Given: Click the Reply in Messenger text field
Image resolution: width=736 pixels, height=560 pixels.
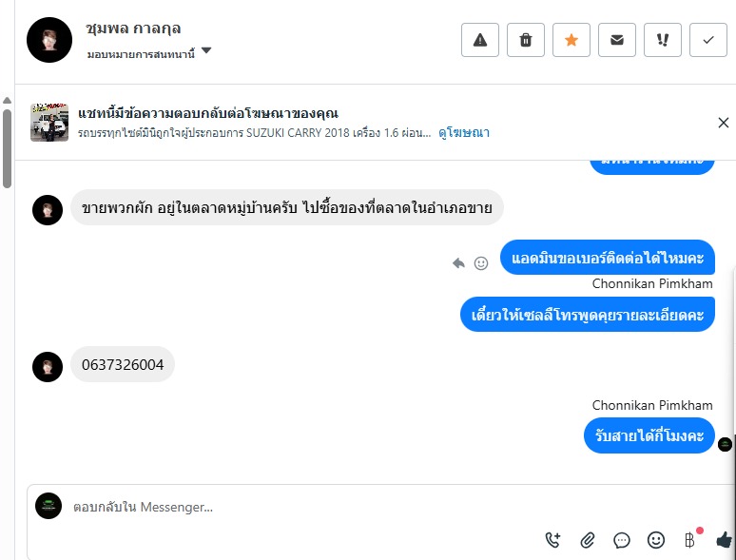Looking at the screenshot, I should (x=285, y=508).
